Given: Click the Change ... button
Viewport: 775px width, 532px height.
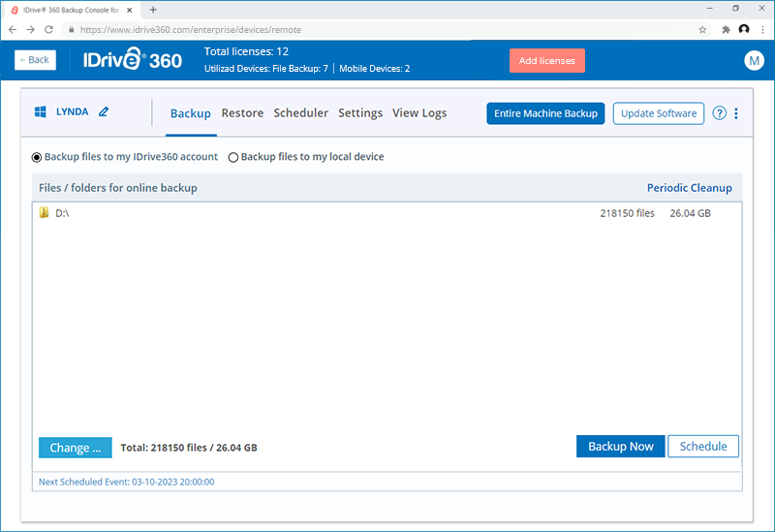Looking at the screenshot, I should pyautogui.click(x=76, y=448).
